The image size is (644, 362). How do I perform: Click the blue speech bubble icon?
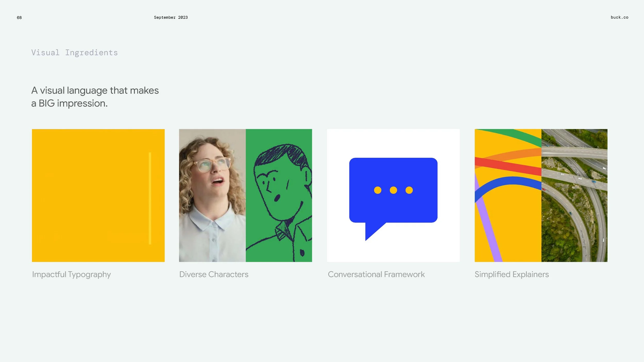pos(393,199)
